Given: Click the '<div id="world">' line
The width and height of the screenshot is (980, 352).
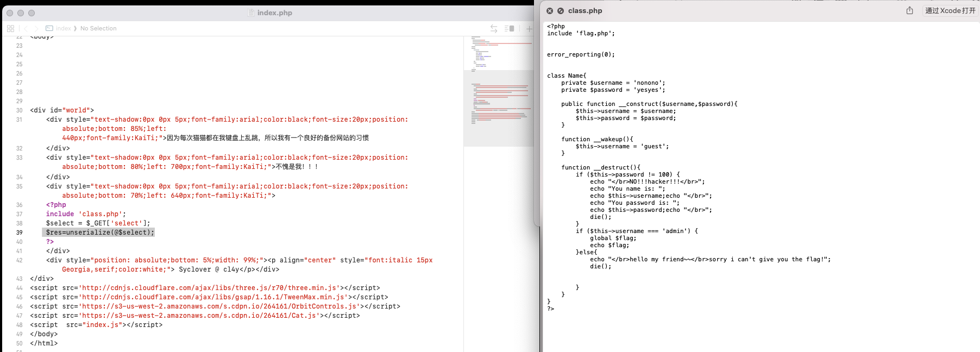Looking at the screenshot, I should pyautogui.click(x=62, y=110).
